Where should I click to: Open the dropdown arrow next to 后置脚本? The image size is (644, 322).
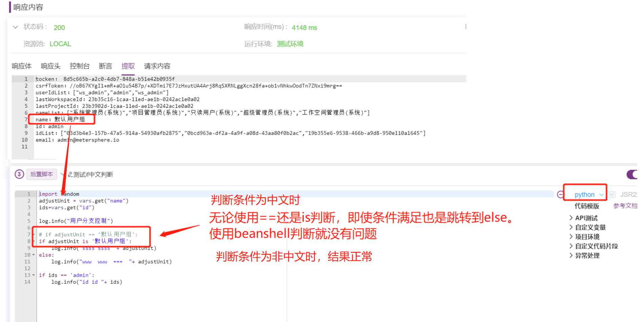[x=62, y=174]
